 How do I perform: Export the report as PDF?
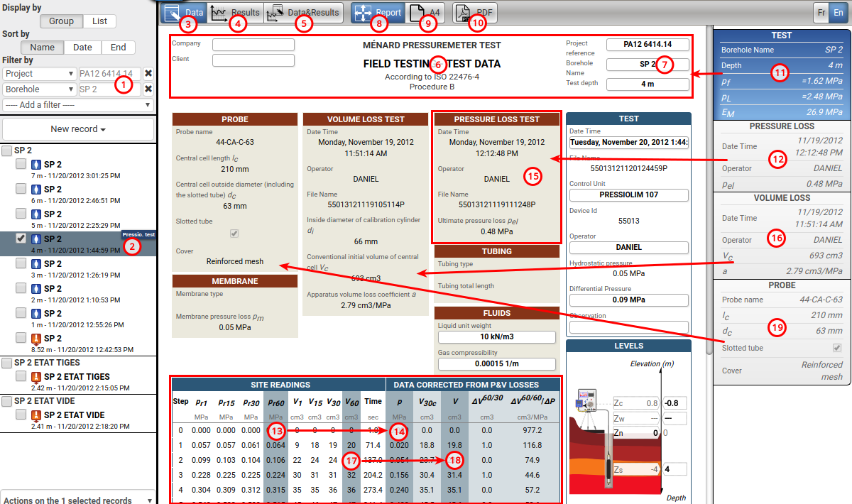475,13
